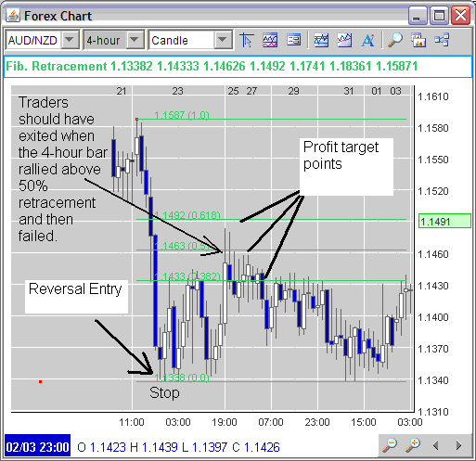Click the Fib. Retracement info bar
Screen dimensions: 476x461
click(238, 67)
